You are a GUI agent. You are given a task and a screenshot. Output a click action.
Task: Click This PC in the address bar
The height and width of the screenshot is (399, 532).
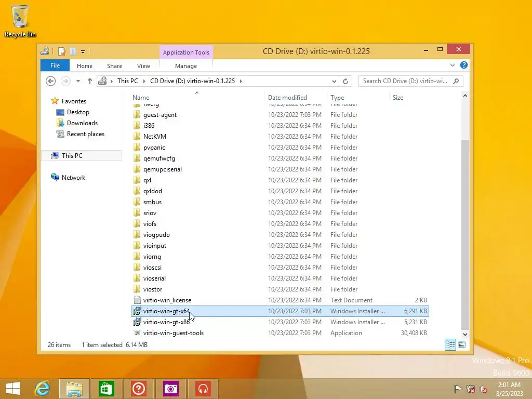point(128,81)
